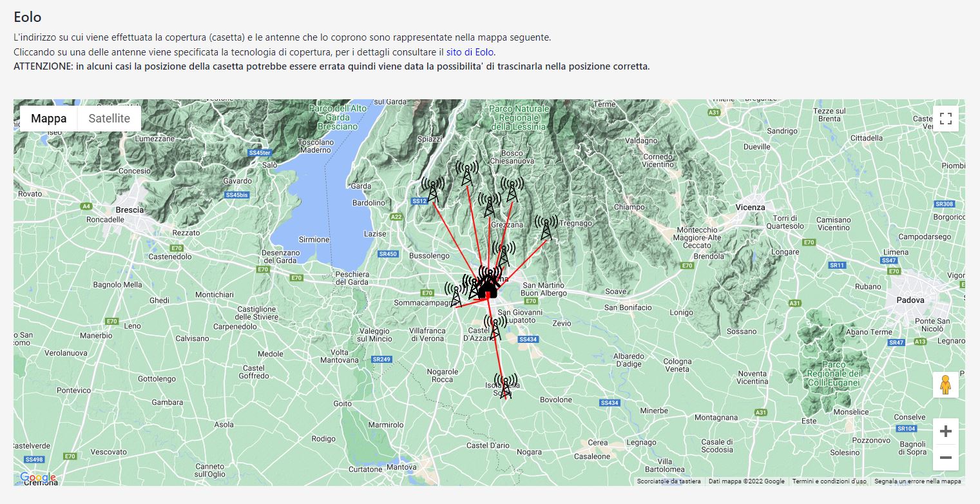Click Parco Naturale Regionale della Lessinia label
The image size is (980, 504).
coord(518,118)
